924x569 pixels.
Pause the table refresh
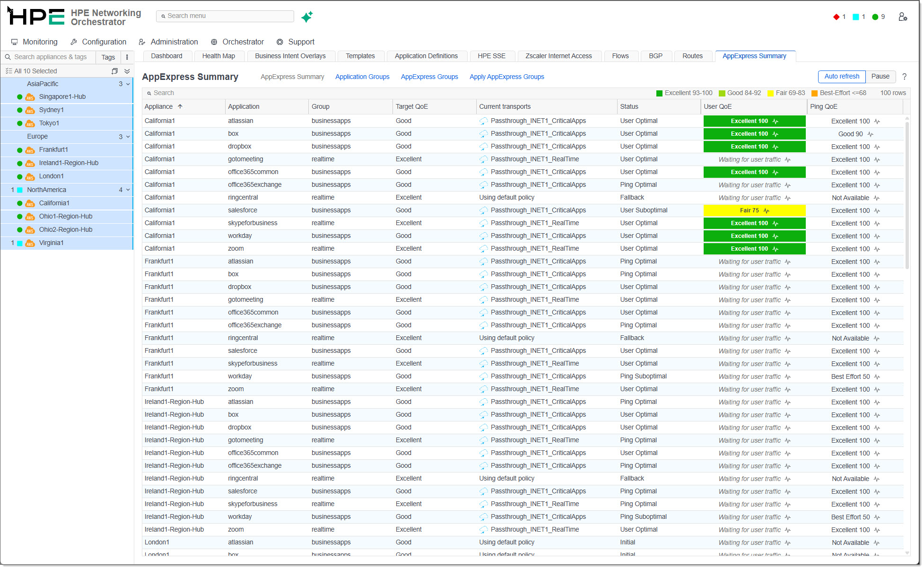[880, 77]
